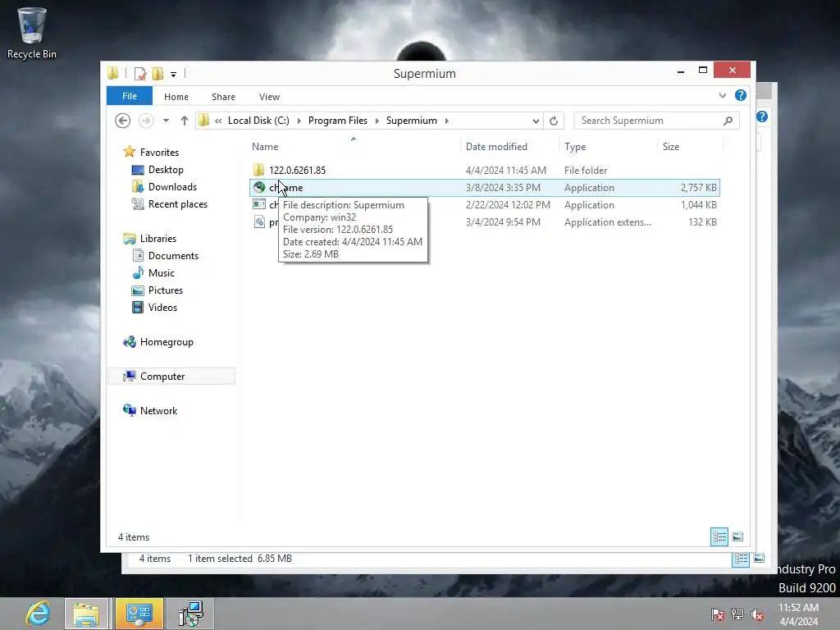Open the address bar history dropdown

(536, 121)
